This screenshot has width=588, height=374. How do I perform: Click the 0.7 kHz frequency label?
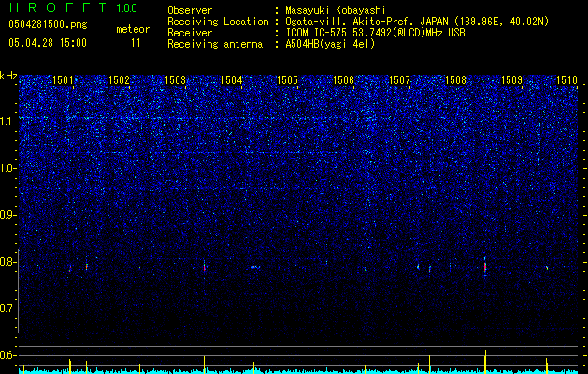(x=7, y=309)
